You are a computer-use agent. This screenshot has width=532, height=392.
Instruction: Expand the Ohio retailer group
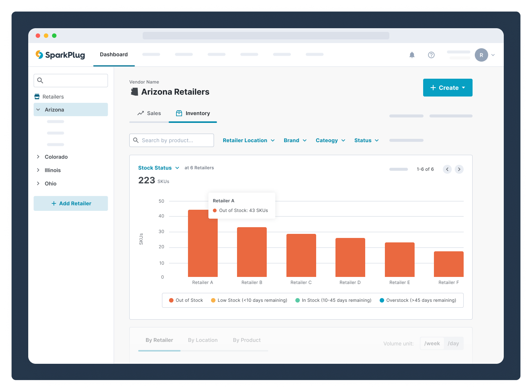click(38, 183)
